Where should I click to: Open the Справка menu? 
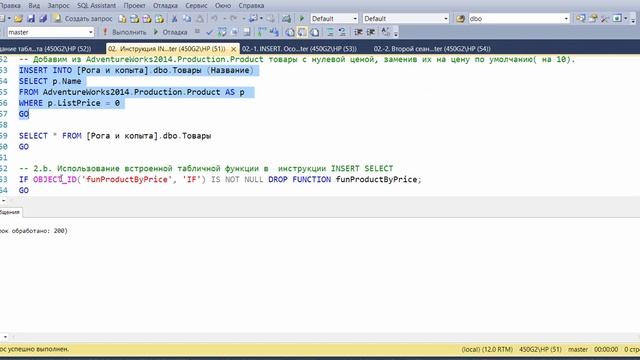251,6
